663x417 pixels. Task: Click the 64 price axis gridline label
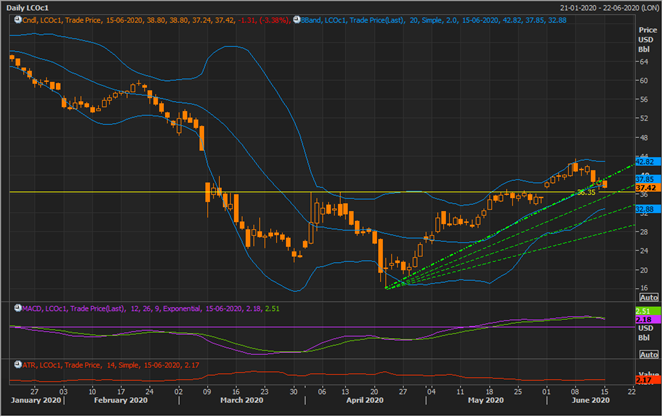(644, 62)
